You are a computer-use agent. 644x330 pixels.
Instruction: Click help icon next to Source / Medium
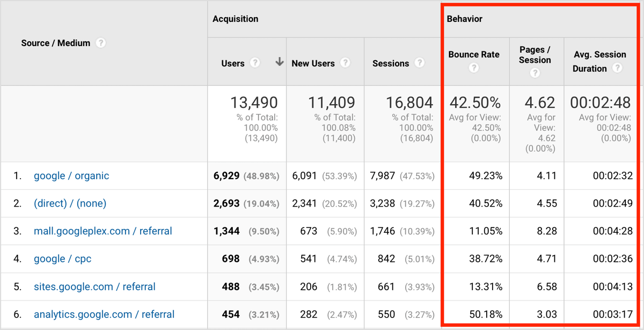(101, 43)
